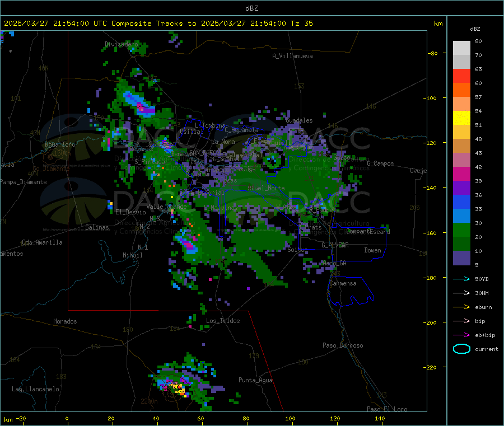Click the 'Soitue' map label
This screenshot has width=504, height=426.
tap(297, 250)
